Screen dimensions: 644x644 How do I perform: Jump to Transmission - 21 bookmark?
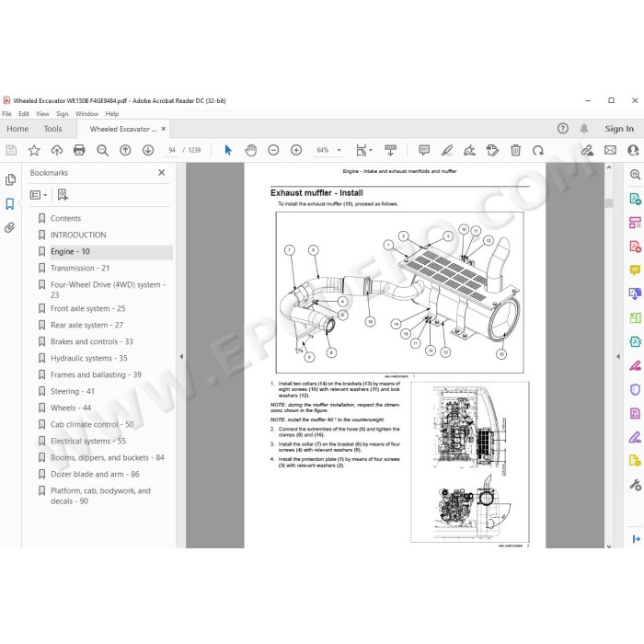(x=80, y=269)
